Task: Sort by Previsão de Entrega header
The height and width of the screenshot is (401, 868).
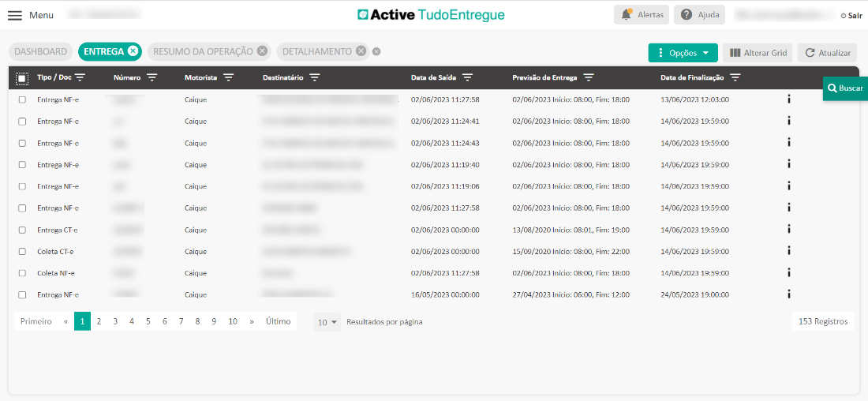Action: tap(544, 77)
